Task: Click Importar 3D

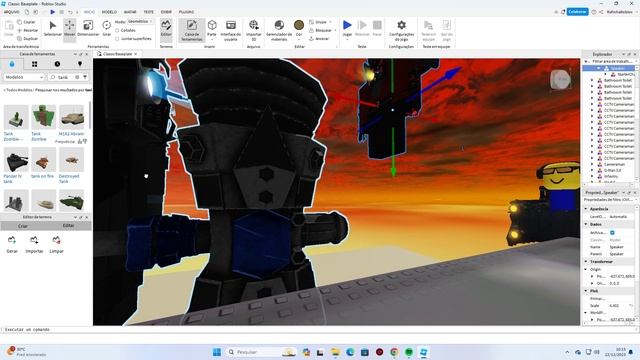Action: 253,30
